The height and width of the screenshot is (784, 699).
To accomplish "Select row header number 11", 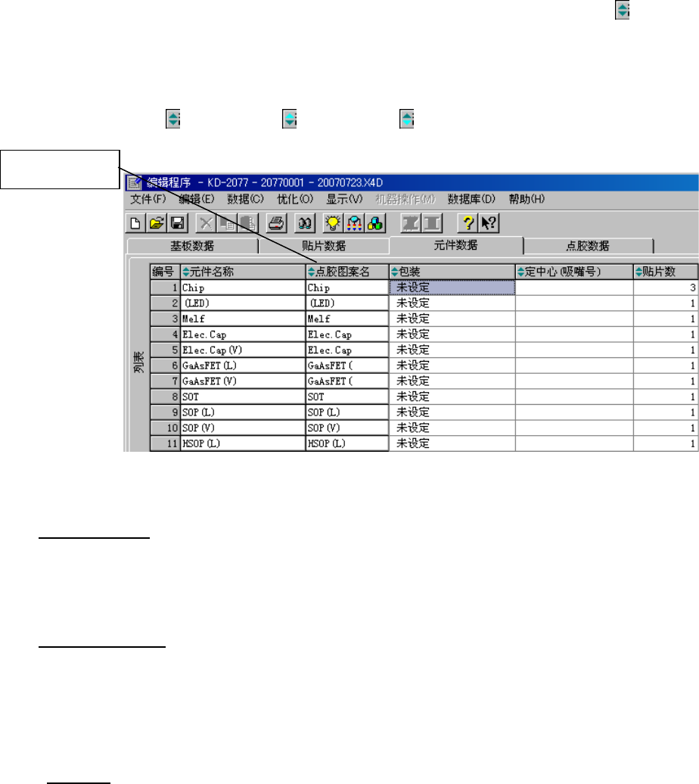I will pos(165,443).
